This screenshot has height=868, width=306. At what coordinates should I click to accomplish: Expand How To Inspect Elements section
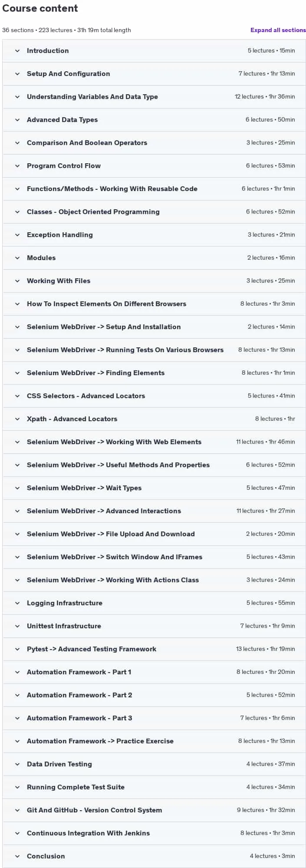click(x=154, y=304)
